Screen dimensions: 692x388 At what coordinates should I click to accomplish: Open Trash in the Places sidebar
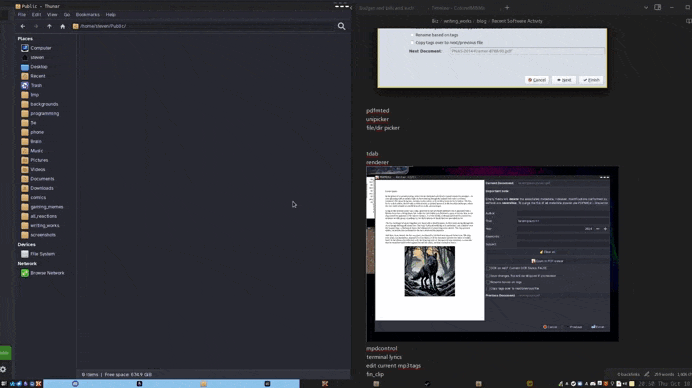click(x=31, y=85)
